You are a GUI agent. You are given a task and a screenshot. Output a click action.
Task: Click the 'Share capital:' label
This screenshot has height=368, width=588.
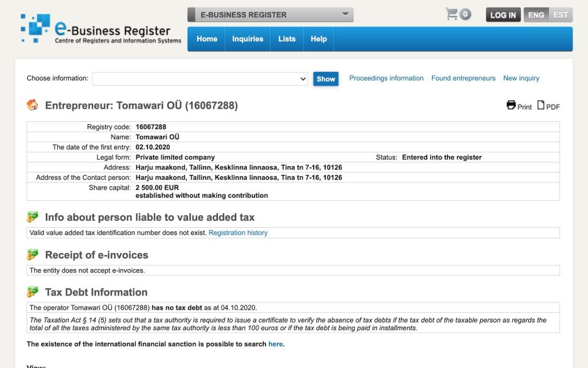[x=110, y=188]
